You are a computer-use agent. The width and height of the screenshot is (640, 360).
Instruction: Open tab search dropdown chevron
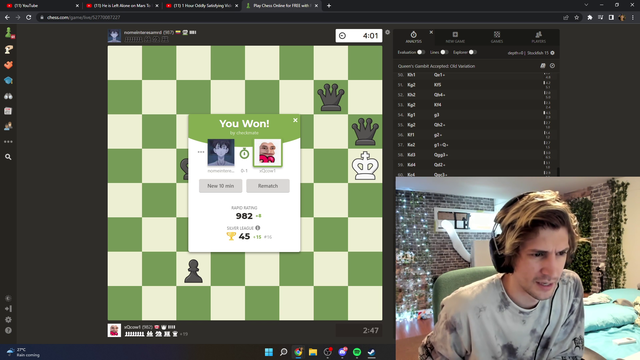[586, 5]
